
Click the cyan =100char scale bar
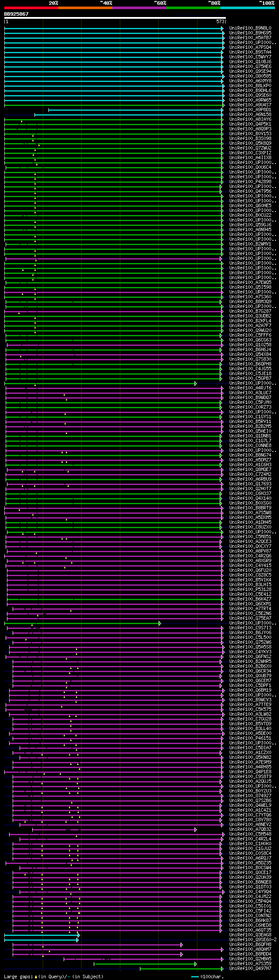pyautogui.click(x=195, y=977)
